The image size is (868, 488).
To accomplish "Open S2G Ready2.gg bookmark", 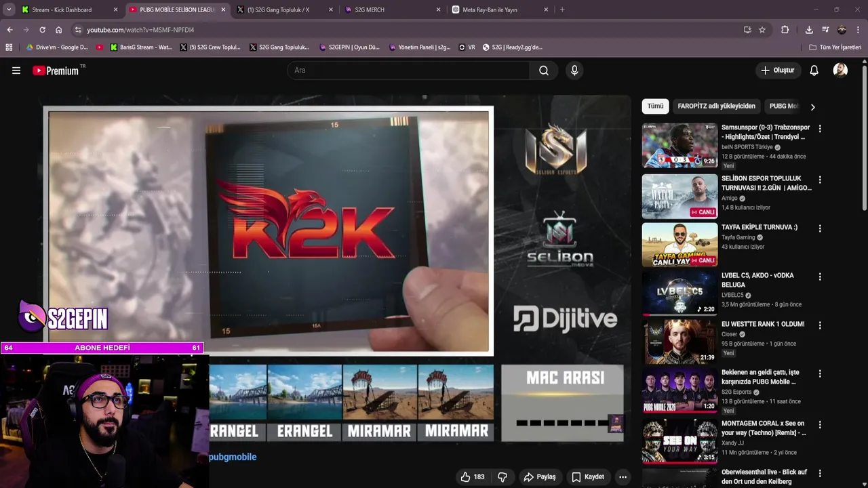I will (x=512, y=47).
